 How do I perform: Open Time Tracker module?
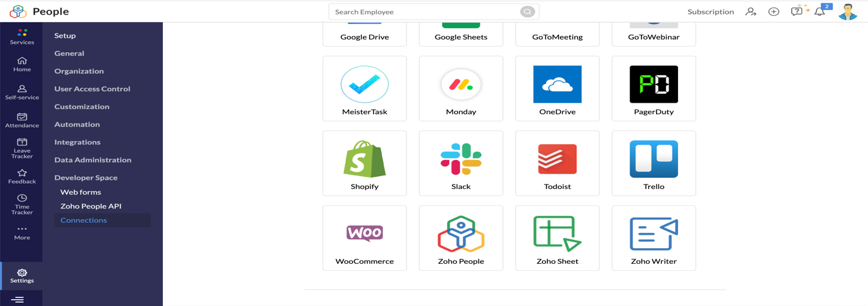(22, 205)
